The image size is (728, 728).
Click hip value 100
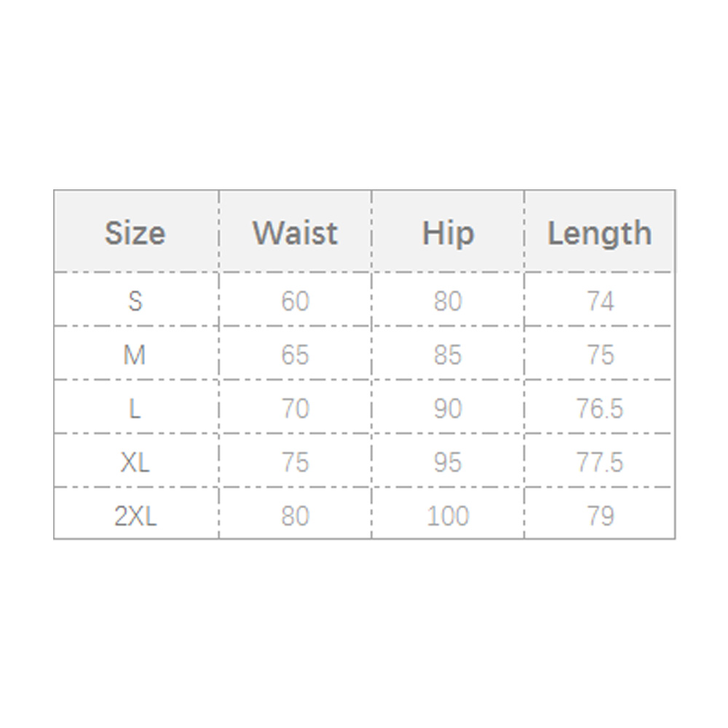(448, 516)
